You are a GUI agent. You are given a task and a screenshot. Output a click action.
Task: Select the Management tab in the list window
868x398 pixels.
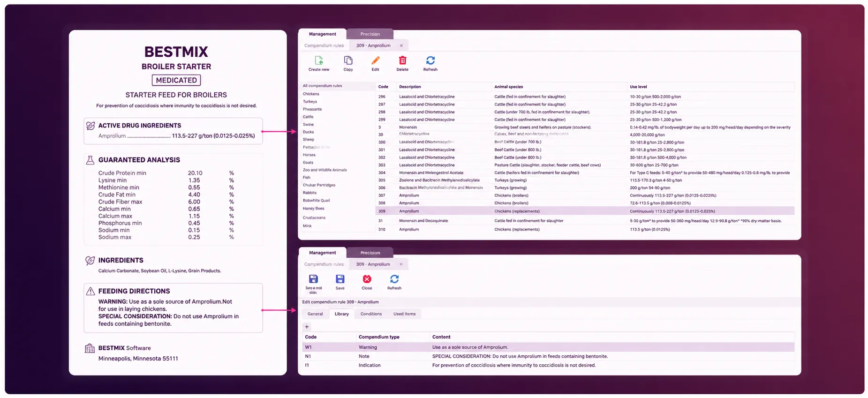pos(322,34)
